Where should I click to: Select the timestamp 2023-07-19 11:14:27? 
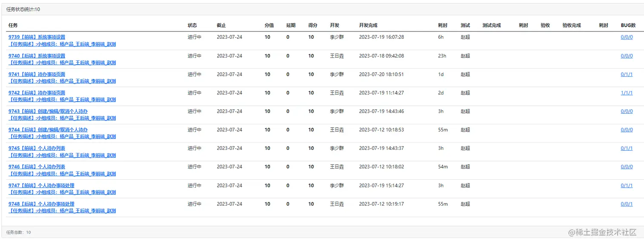click(x=382, y=93)
